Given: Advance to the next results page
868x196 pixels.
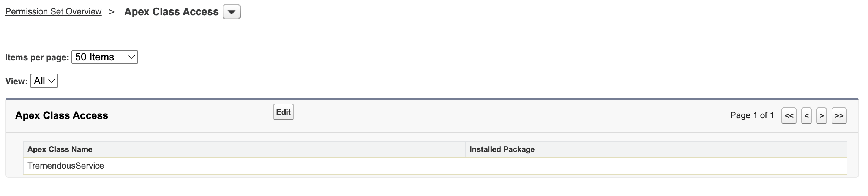Looking at the screenshot, I should [821, 116].
